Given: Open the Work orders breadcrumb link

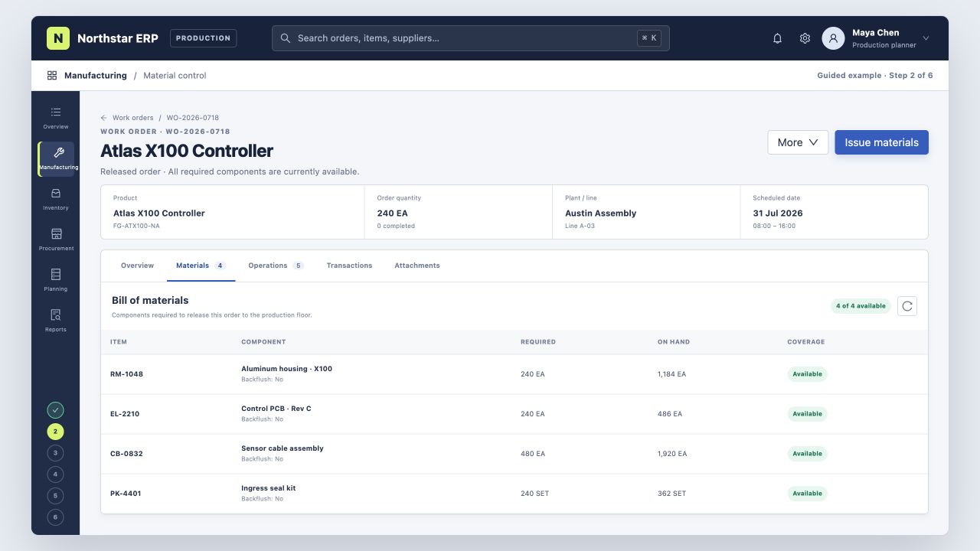Looking at the screenshot, I should [x=133, y=118].
